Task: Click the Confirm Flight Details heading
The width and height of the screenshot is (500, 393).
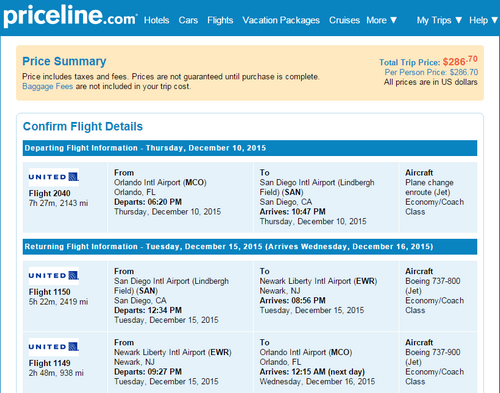Action: [83, 127]
